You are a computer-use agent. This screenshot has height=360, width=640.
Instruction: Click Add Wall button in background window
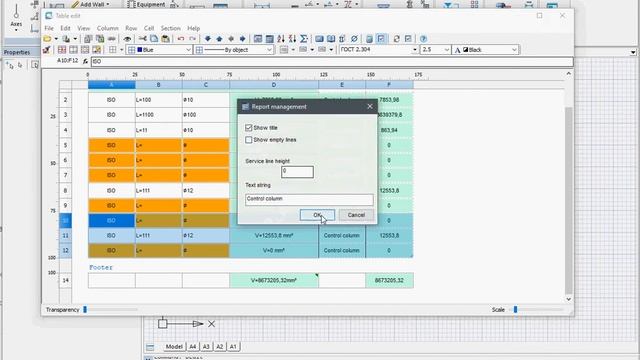coord(91,4)
